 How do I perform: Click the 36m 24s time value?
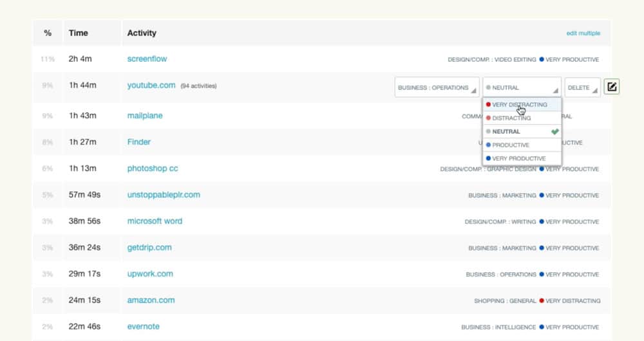point(84,248)
